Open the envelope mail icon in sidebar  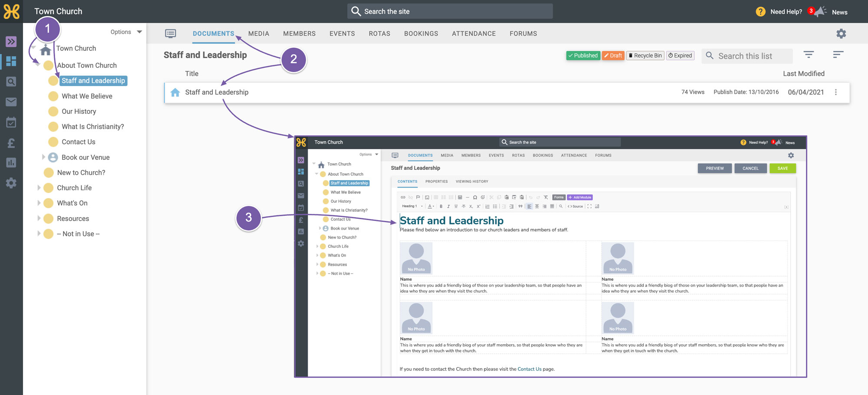tap(11, 102)
